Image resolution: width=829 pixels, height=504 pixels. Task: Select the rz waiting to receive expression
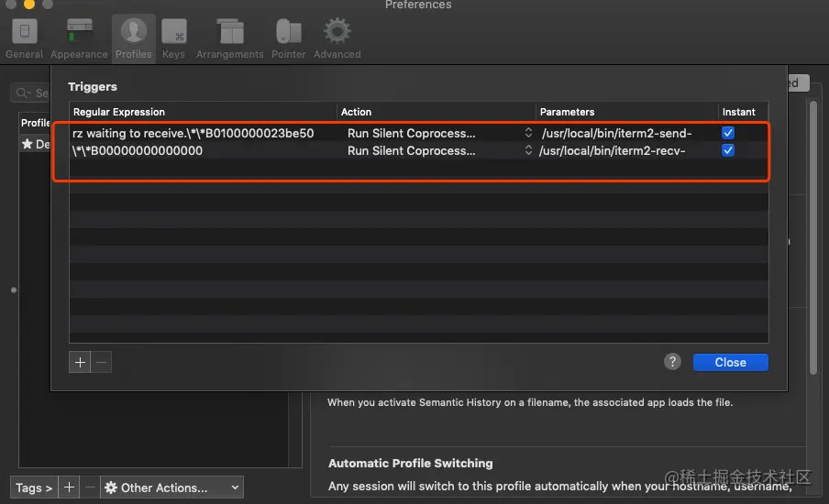pos(193,133)
